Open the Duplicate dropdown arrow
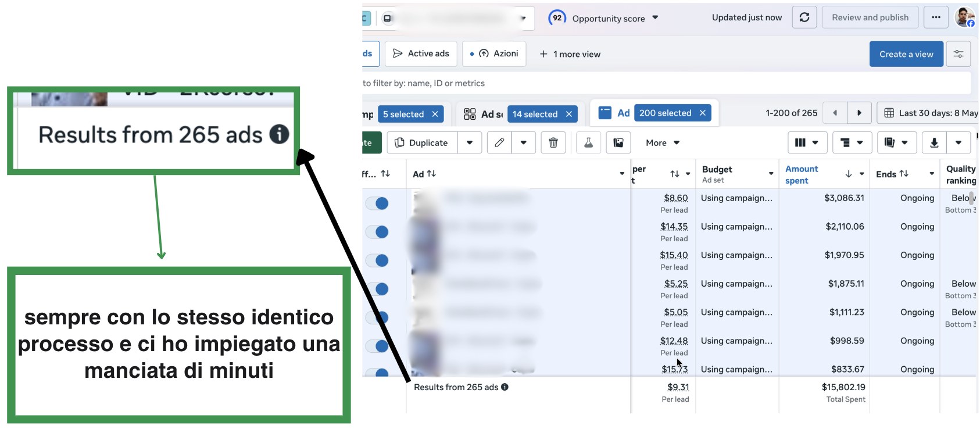The height and width of the screenshot is (429, 980). tap(470, 142)
